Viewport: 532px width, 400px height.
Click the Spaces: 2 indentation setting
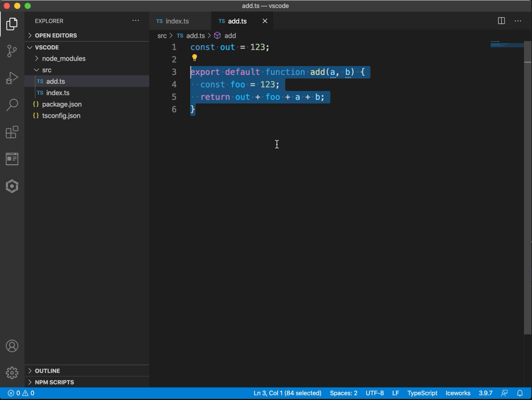(x=343, y=393)
